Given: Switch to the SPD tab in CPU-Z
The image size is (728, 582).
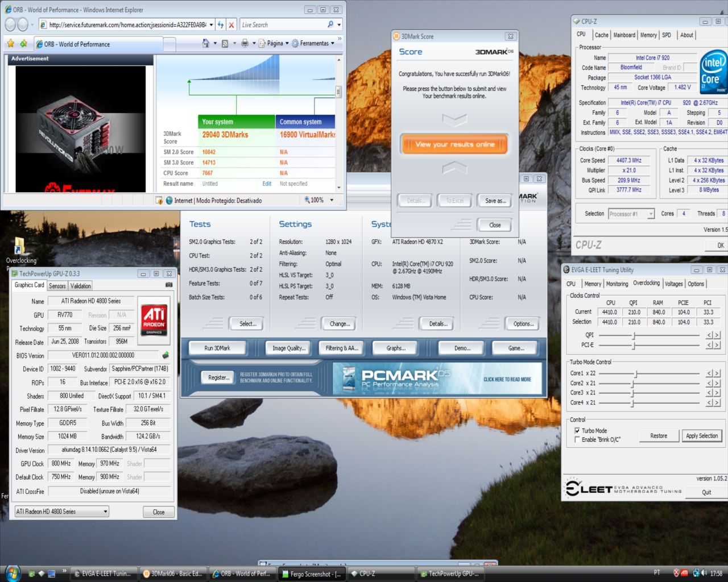Looking at the screenshot, I should (x=667, y=35).
